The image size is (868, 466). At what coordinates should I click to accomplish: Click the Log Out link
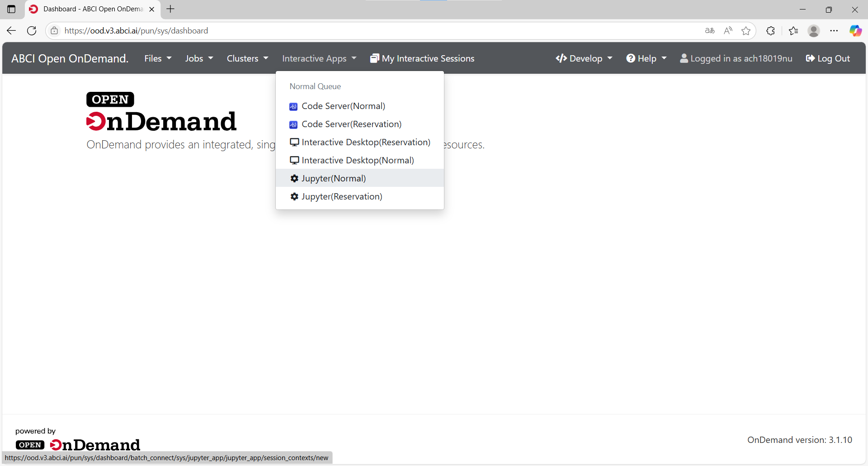(x=828, y=58)
